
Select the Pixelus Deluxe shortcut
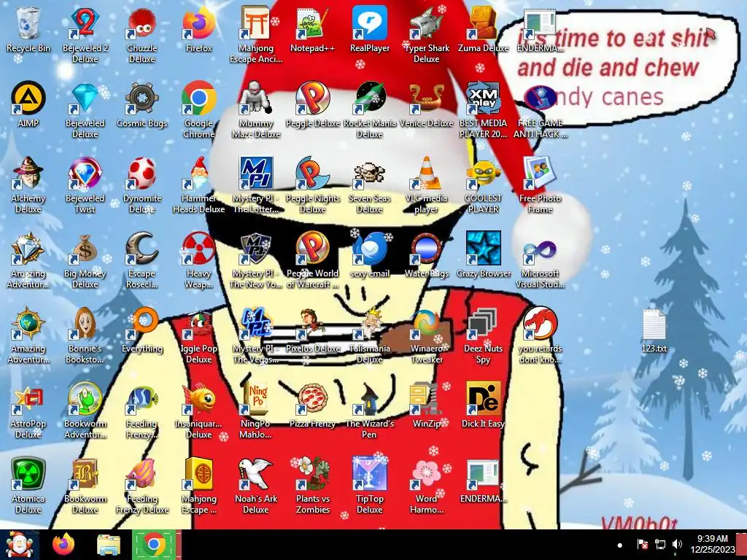tap(312, 330)
